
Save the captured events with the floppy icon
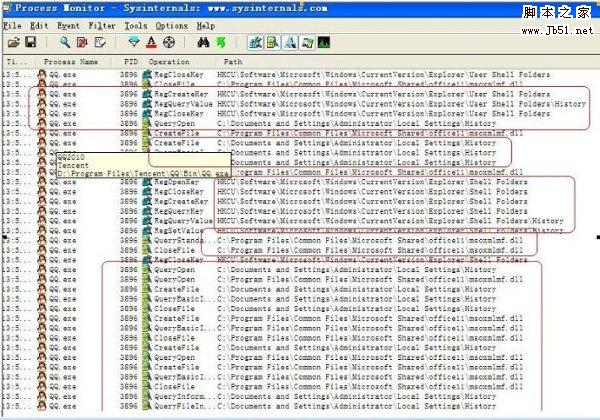coord(31,42)
